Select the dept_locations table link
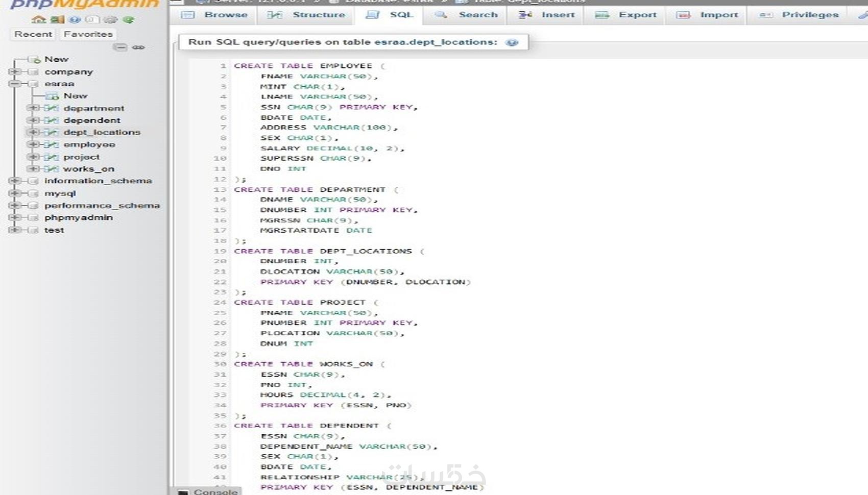Viewport: 868px width, 495px height. [102, 132]
